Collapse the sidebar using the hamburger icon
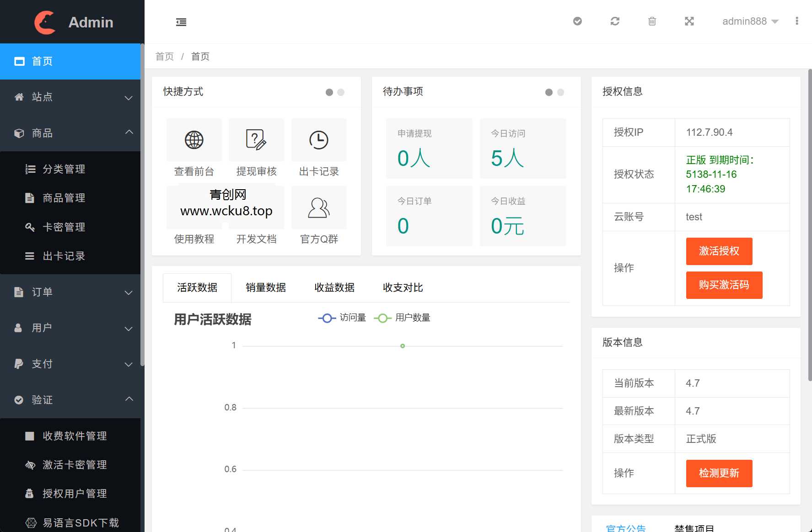812x532 pixels. (x=181, y=21)
